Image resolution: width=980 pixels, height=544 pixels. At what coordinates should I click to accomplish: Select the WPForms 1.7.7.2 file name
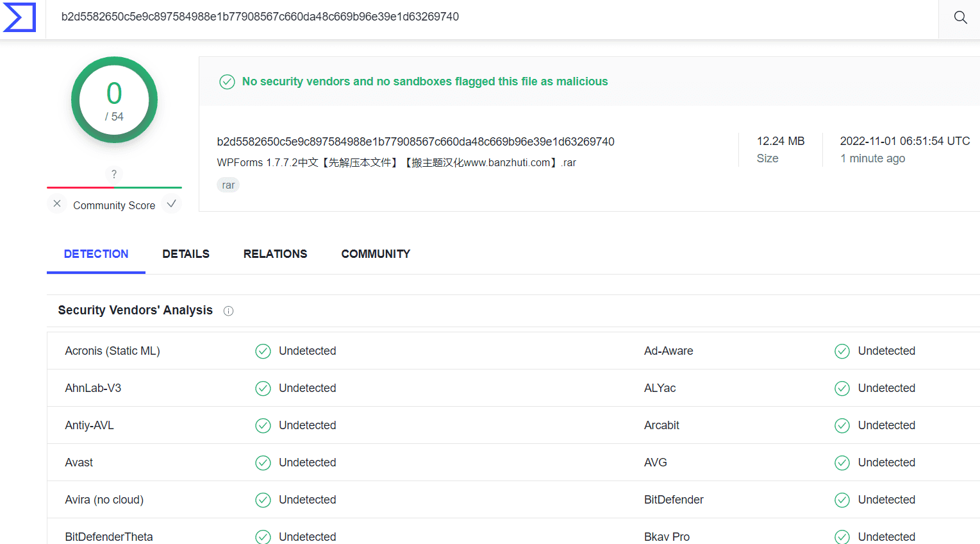pos(396,163)
